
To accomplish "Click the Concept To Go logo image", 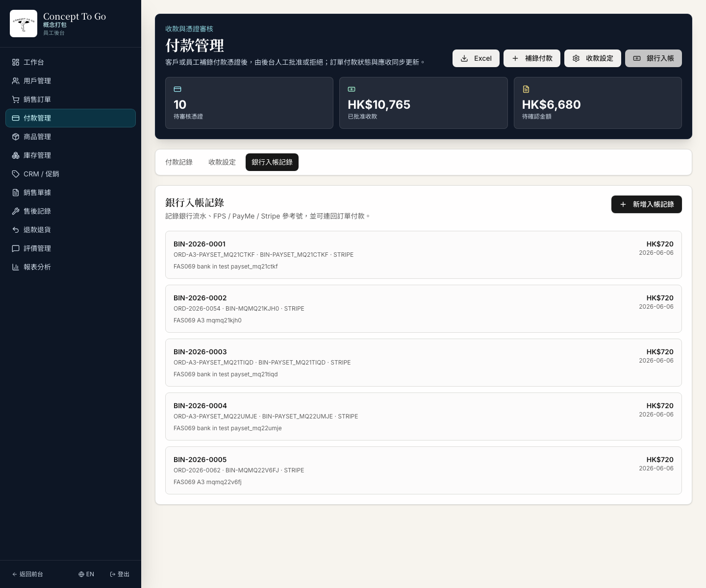I will (24, 24).
